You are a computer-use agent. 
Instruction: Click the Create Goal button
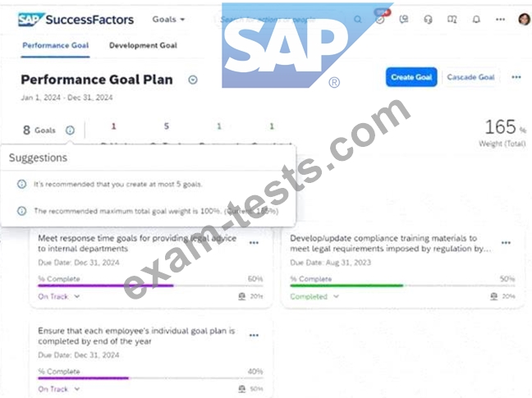(x=411, y=77)
